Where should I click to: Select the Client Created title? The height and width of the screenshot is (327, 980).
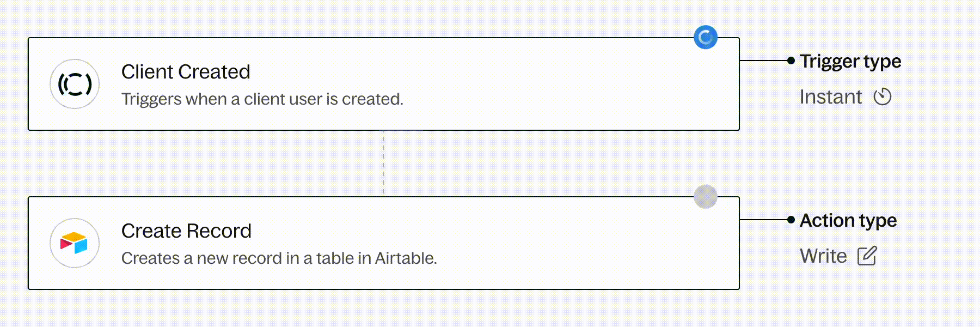point(186,72)
